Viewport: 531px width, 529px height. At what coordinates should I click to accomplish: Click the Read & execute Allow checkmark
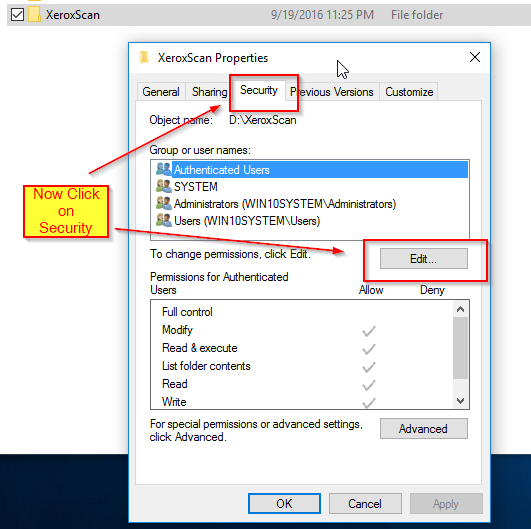(369, 349)
